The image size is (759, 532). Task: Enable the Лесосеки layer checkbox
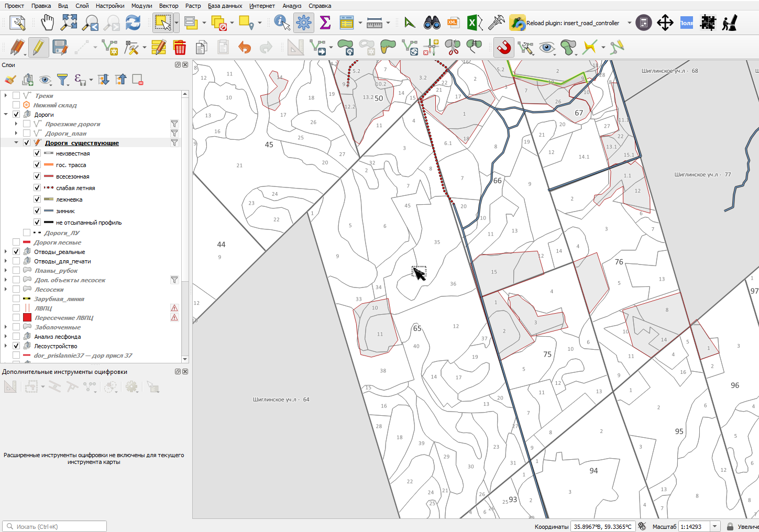coord(16,289)
